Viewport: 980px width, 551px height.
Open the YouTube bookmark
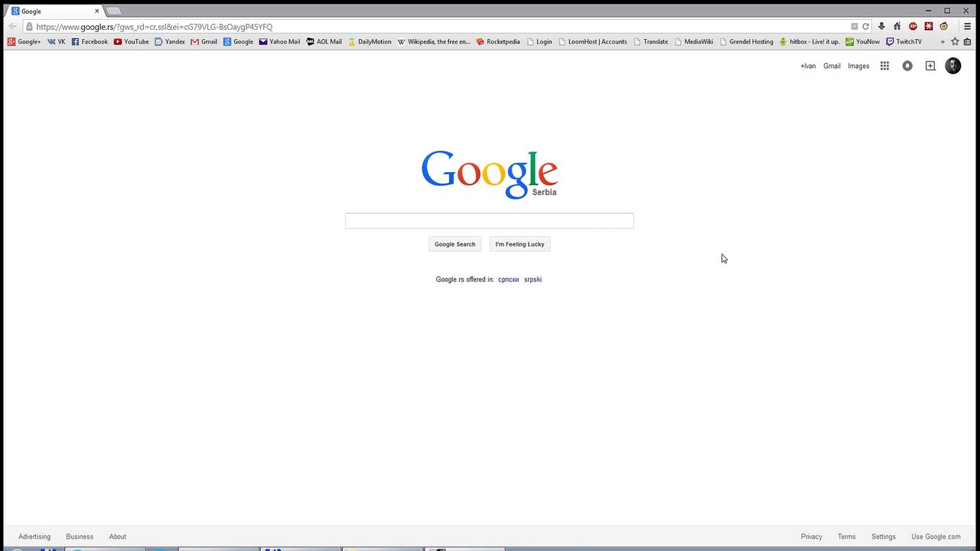(x=131, y=41)
